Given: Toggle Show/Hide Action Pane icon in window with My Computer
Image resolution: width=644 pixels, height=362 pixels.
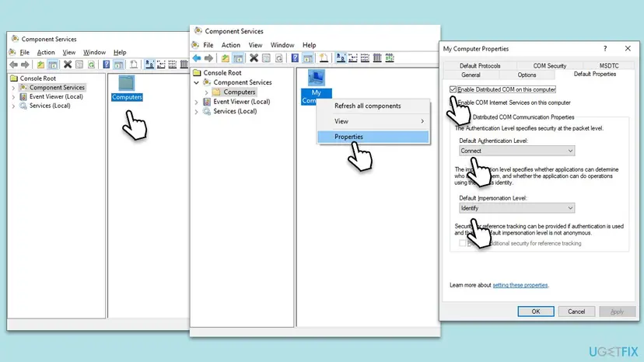Looking at the screenshot, I should tap(308, 57).
